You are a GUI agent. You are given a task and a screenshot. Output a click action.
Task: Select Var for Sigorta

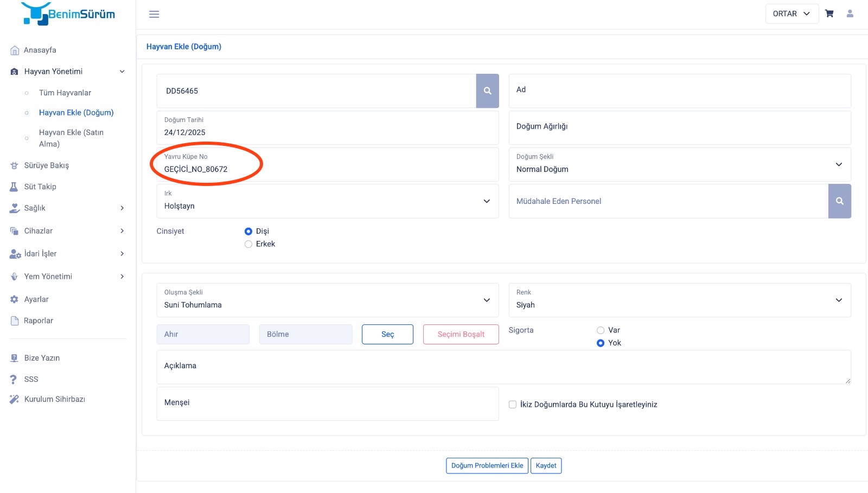coord(601,330)
